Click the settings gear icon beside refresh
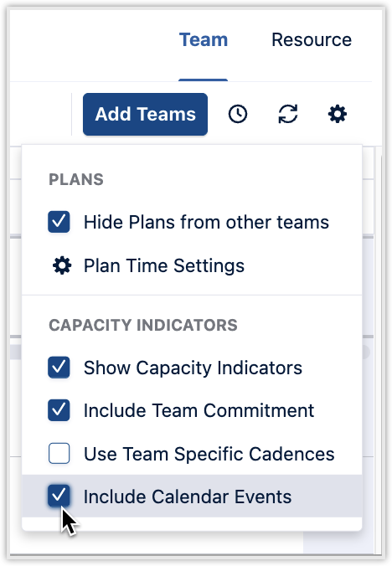 point(338,115)
